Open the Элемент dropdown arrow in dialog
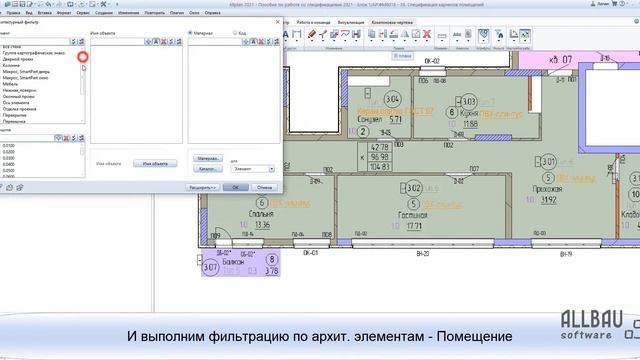This screenshot has height=360, width=640. [271, 169]
